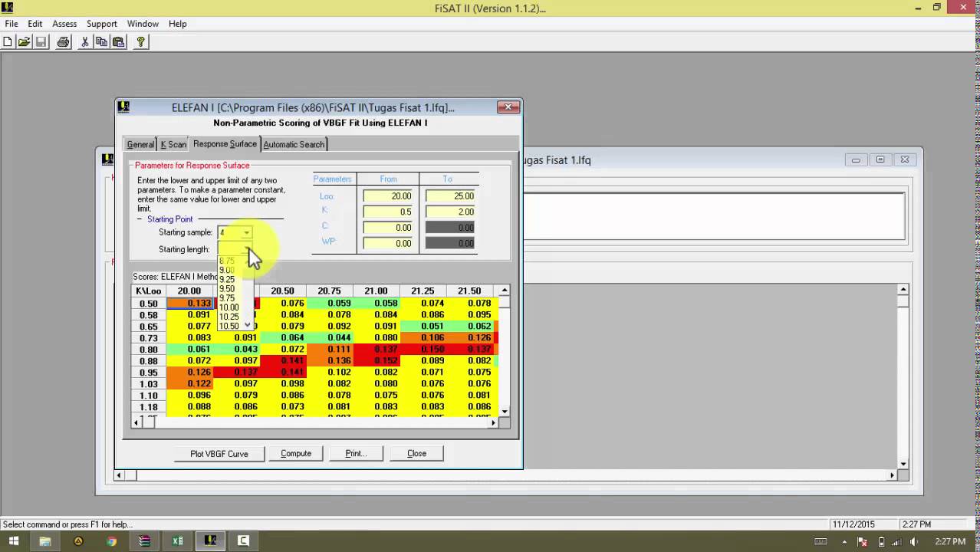Select 9.00 in starting length list

click(x=227, y=270)
